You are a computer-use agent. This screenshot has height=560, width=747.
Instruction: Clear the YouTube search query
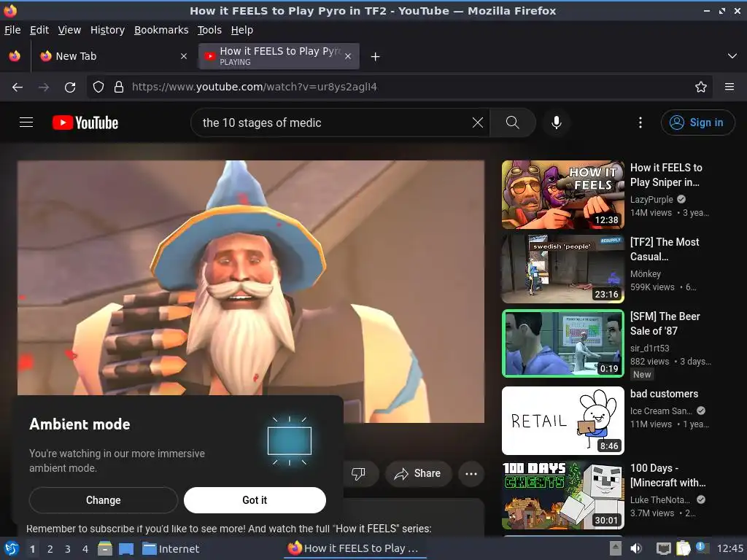tap(477, 122)
